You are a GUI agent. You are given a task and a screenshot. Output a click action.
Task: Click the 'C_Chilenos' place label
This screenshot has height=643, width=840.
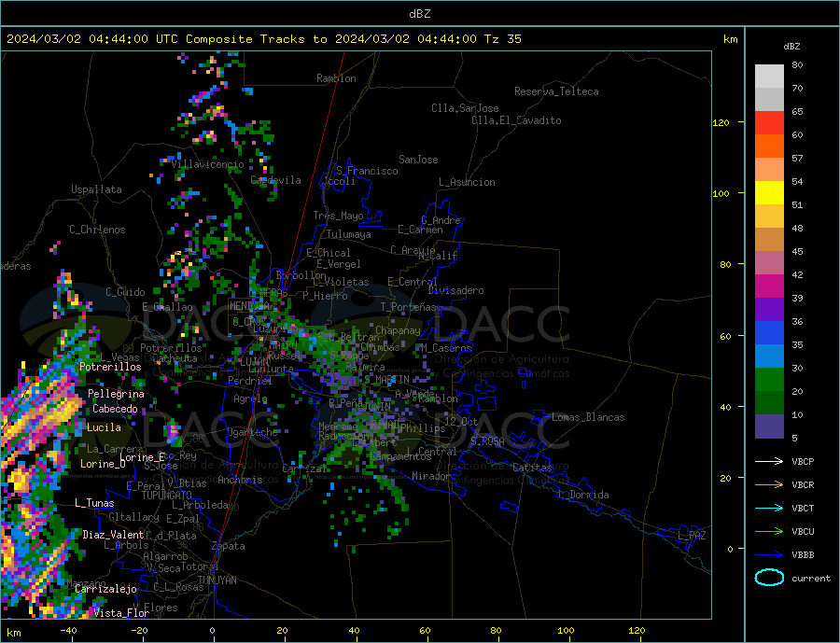coord(97,230)
